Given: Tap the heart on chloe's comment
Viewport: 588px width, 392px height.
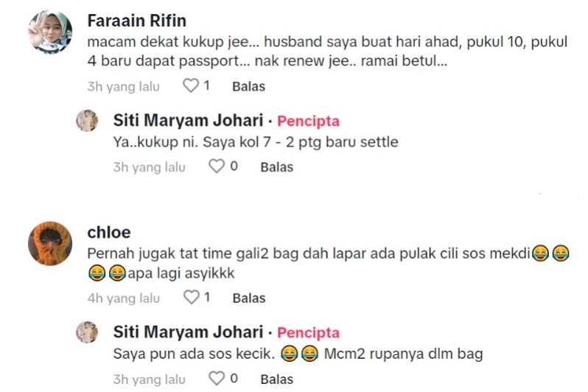Looking at the screenshot, I should (x=192, y=298).
